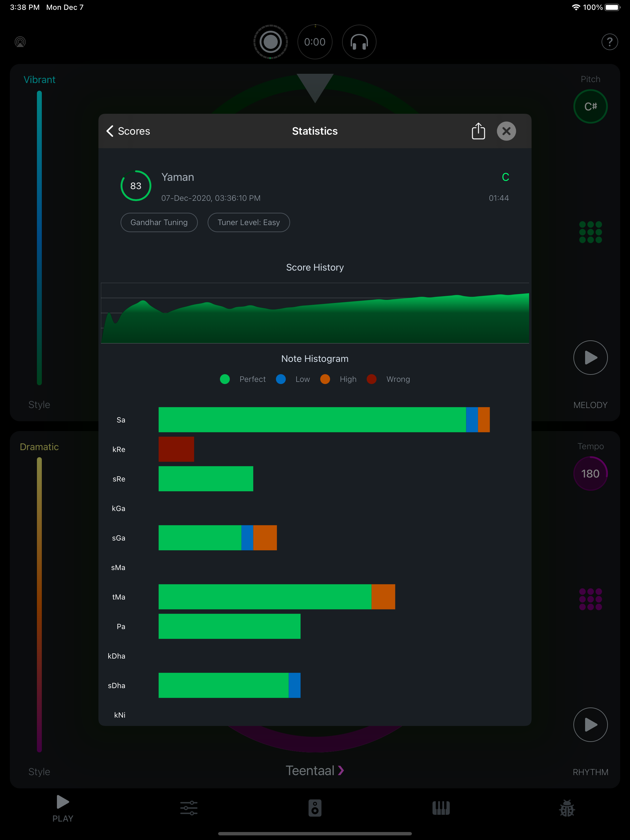Tap the headphones monitor icon
Screen dimensions: 630x840
359,42
